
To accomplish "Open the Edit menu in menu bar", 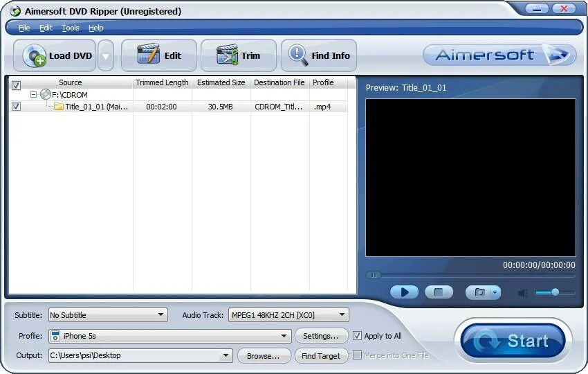I will [46, 28].
